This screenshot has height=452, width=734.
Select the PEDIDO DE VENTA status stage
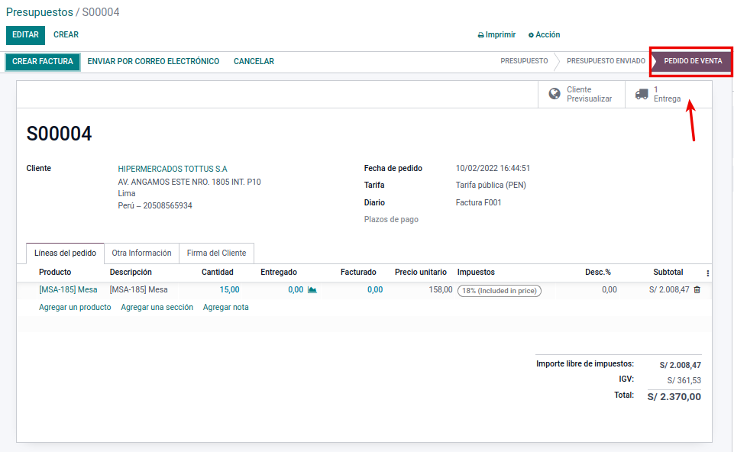coord(691,61)
